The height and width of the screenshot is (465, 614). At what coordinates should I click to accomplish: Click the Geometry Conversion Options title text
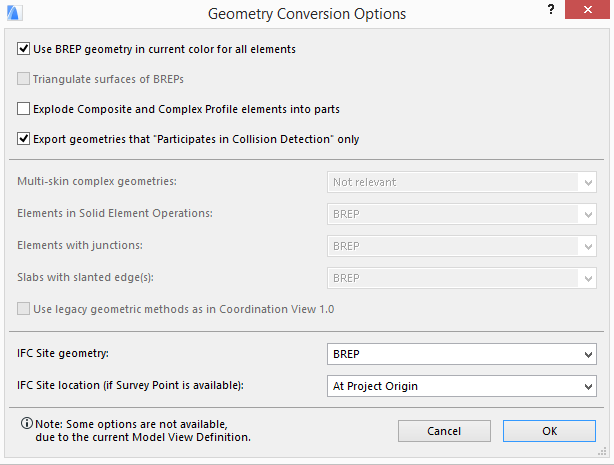(x=306, y=14)
